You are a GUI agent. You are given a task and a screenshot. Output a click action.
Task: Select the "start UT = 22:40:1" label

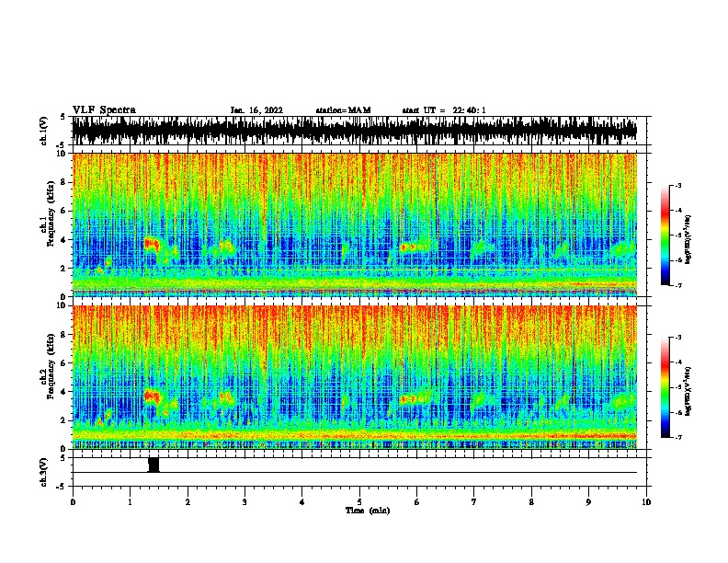[x=444, y=110]
